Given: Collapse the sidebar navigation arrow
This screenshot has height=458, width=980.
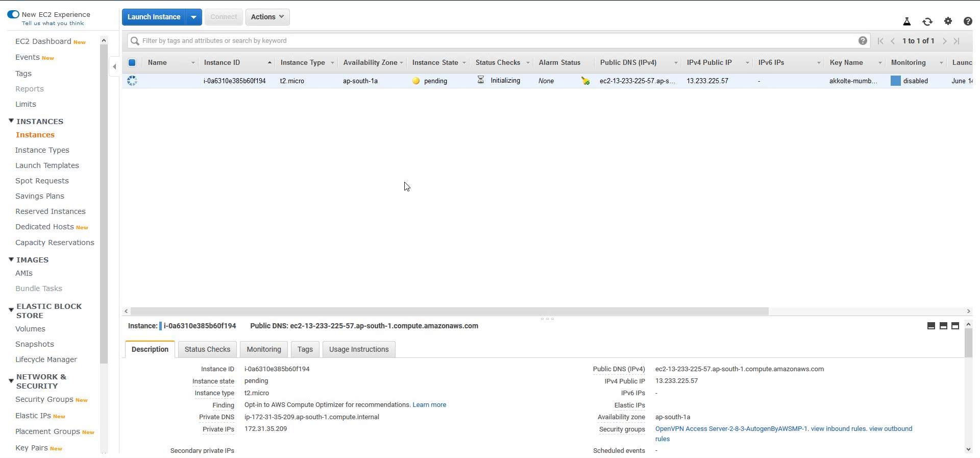Looking at the screenshot, I should [114, 66].
